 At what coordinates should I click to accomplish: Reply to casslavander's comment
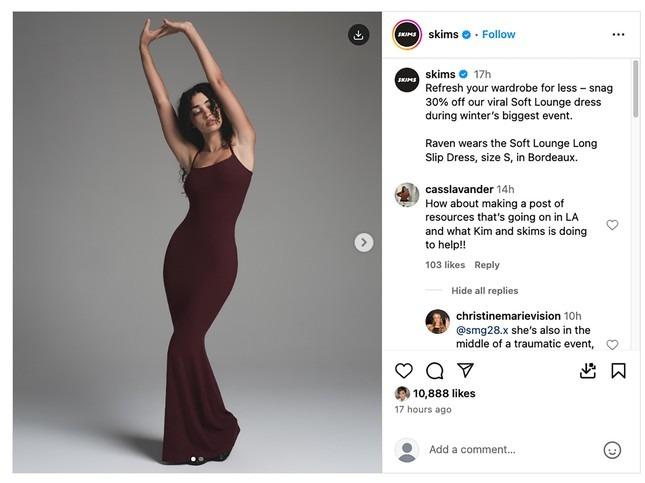point(487,265)
